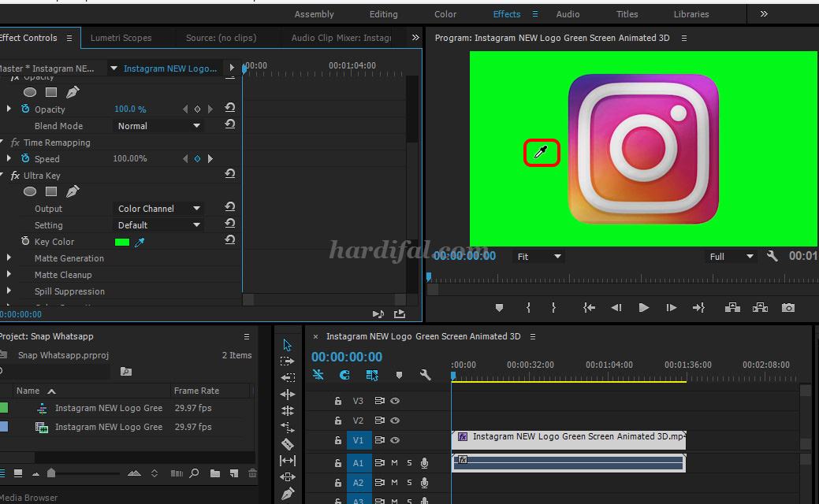Viewport: 819px width, 504px height.
Task: Mute audio track A1
Action: pos(394,462)
